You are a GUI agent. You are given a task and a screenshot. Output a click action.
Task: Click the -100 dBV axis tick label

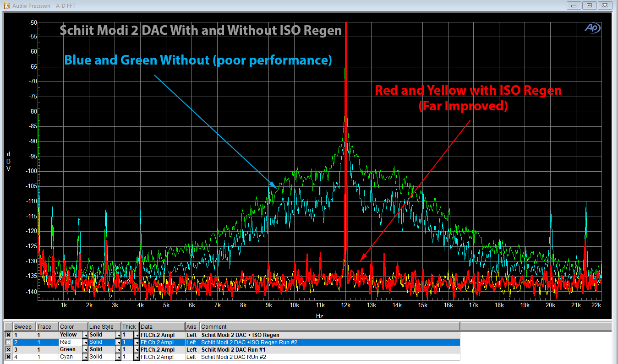pyautogui.click(x=32, y=171)
